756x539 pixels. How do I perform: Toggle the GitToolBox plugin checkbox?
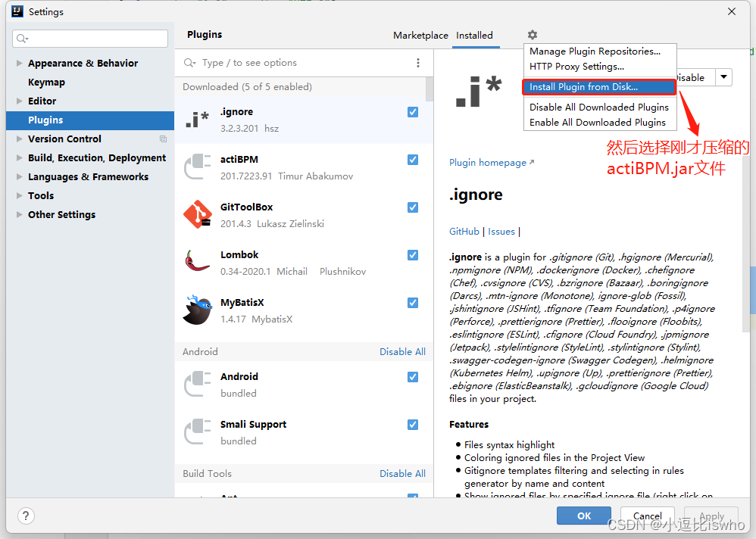[413, 207]
